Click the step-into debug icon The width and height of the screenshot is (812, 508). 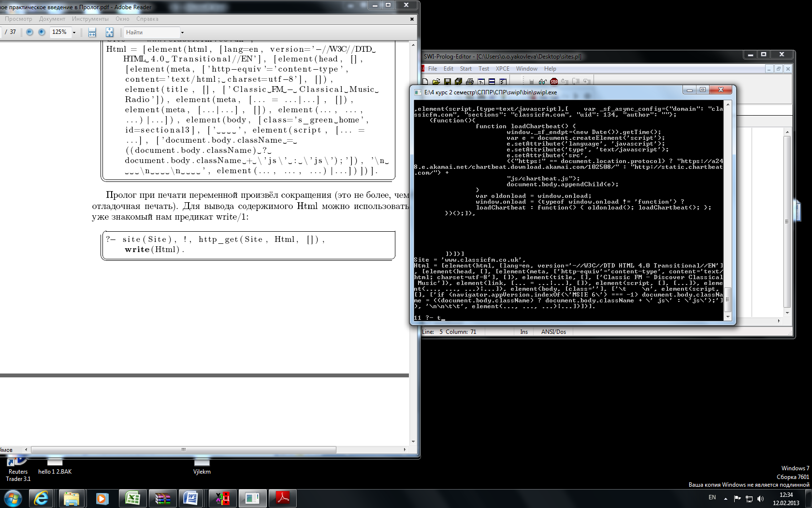pyautogui.click(x=565, y=82)
